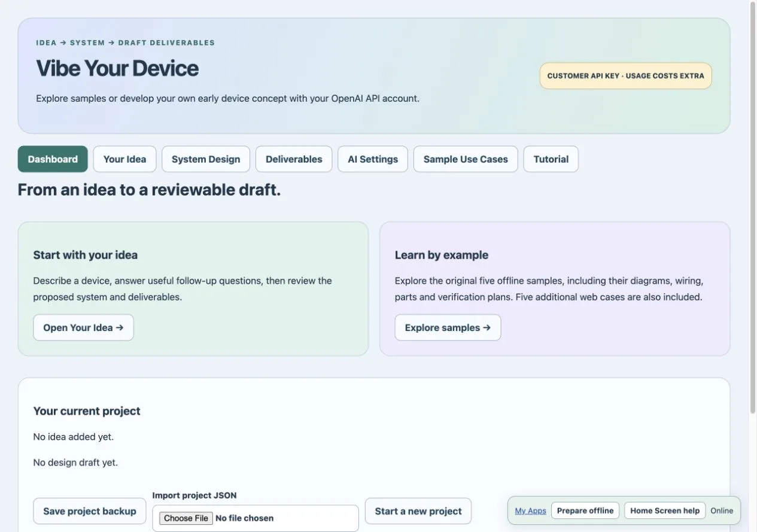Click the 'Idea → System → Draft Deliverables' tagline
757x532 pixels.
pos(126,43)
